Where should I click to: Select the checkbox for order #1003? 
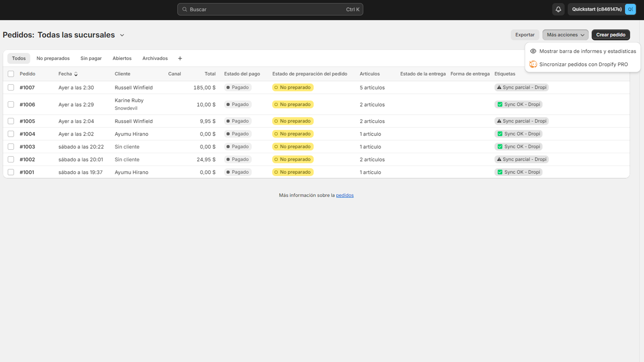[x=11, y=147]
